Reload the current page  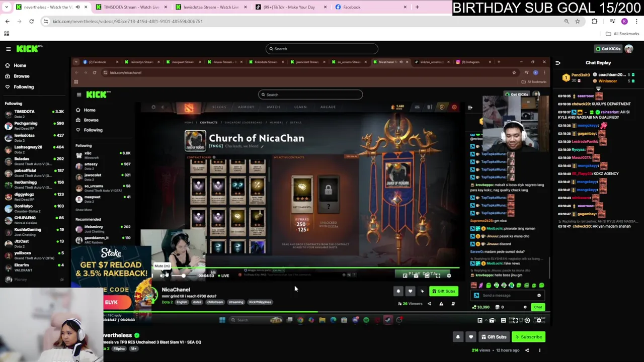click(x=31, y=21)
